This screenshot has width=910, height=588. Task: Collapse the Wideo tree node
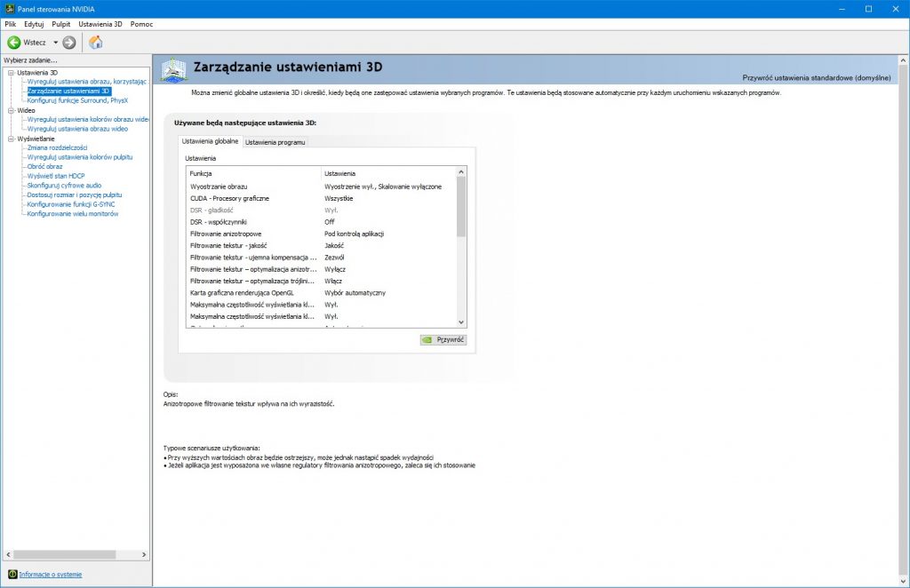(x=11, y=110)
